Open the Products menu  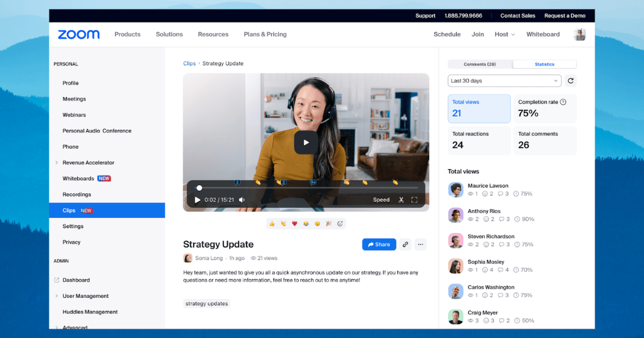coord(127,34)
